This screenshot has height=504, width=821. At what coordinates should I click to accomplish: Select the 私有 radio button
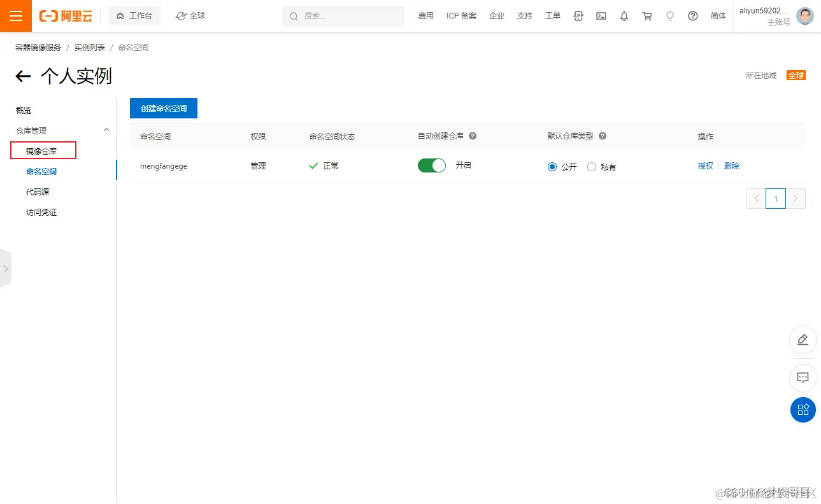(x=592, y=167)
